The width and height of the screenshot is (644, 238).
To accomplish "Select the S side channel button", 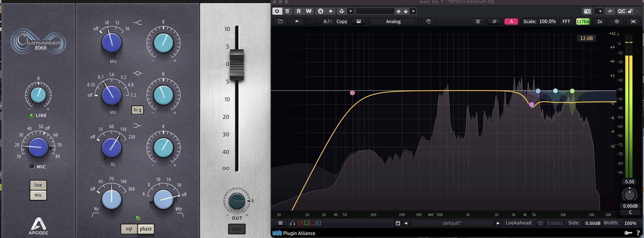I will pyautogui.click(x=319, y=223).
